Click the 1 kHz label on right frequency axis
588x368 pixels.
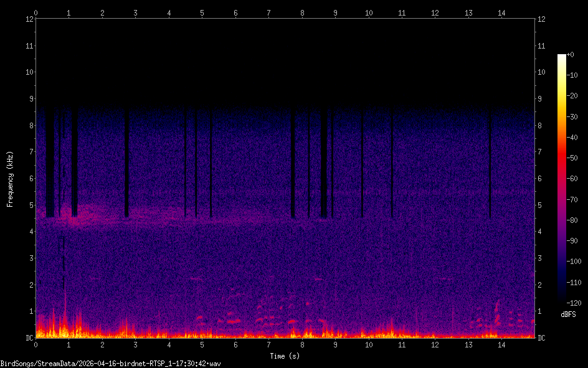[539, 311]
